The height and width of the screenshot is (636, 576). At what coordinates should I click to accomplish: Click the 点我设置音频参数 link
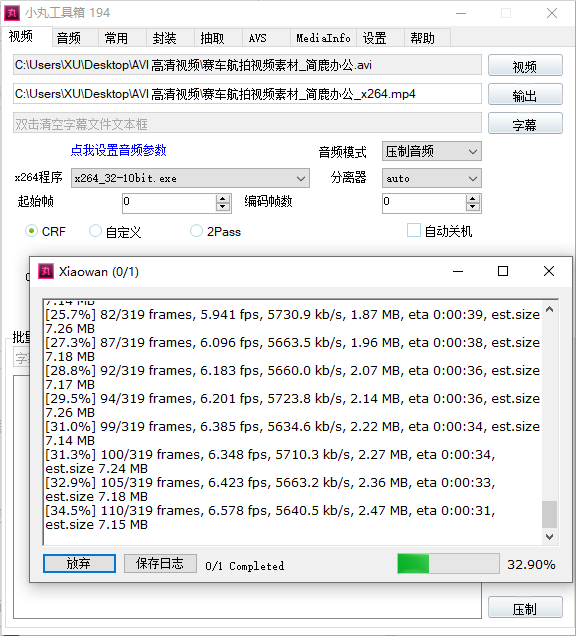coord(118,150)
